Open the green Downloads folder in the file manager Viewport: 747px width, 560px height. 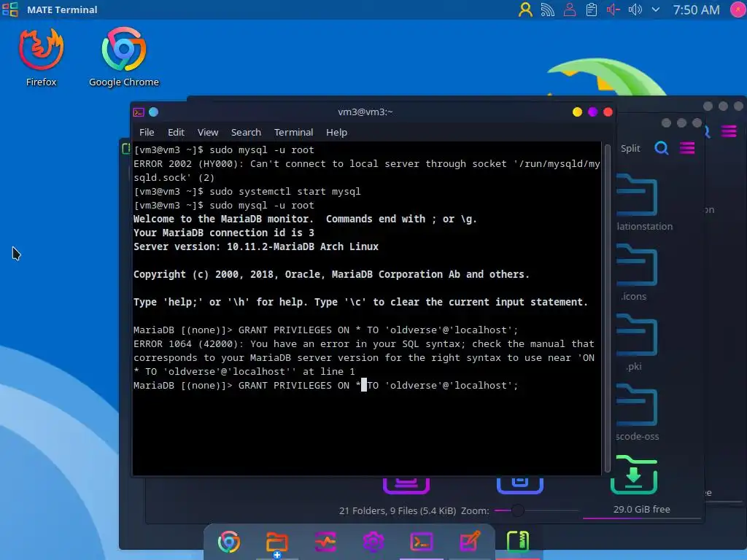coord(634,475)
